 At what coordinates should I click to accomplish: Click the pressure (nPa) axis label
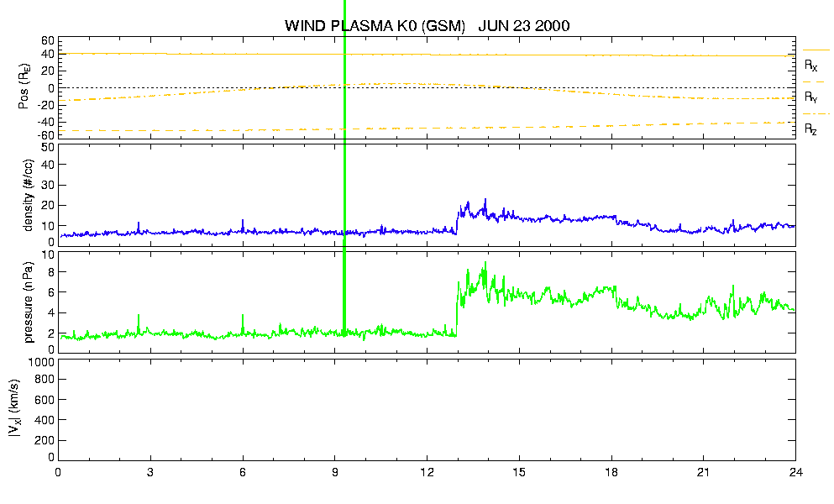(28, 302)
